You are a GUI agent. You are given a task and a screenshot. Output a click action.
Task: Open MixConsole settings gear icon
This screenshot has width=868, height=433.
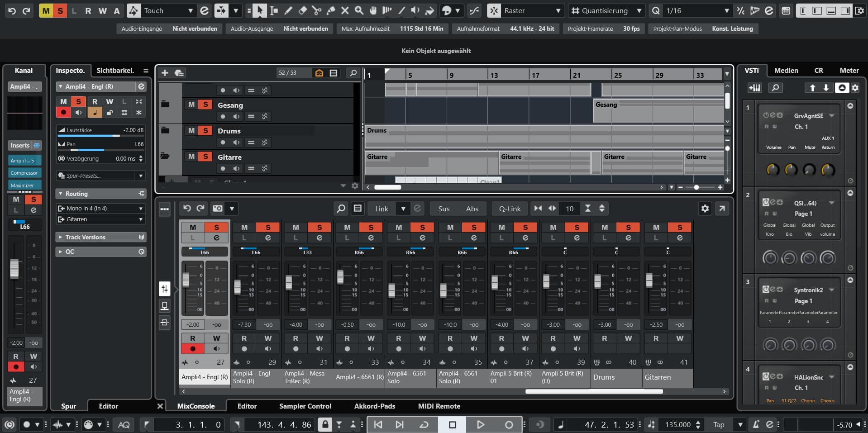(x=705, y=209)
